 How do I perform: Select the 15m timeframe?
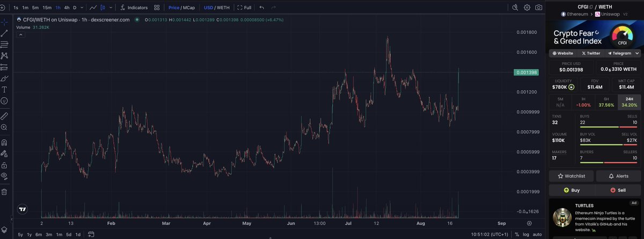(x=47, y=8)
